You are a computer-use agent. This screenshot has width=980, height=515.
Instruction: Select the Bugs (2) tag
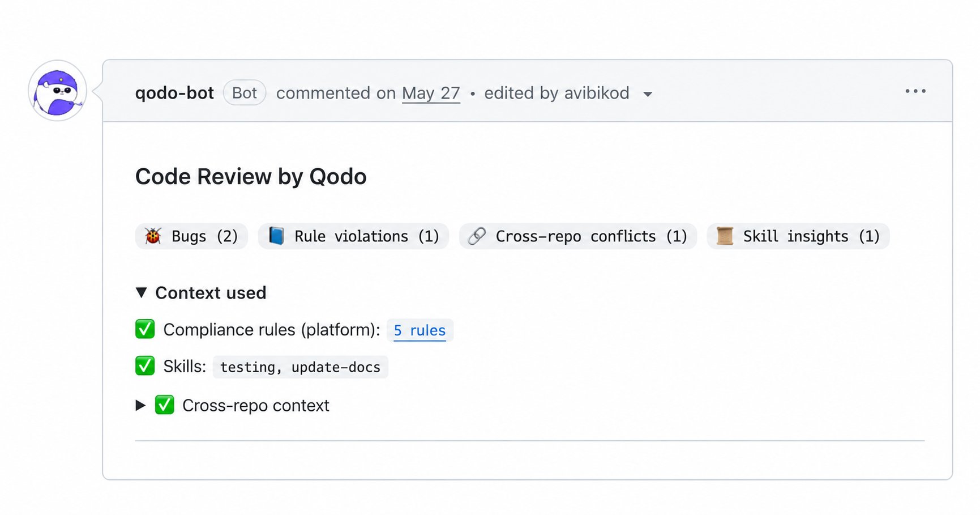(191, 236)
